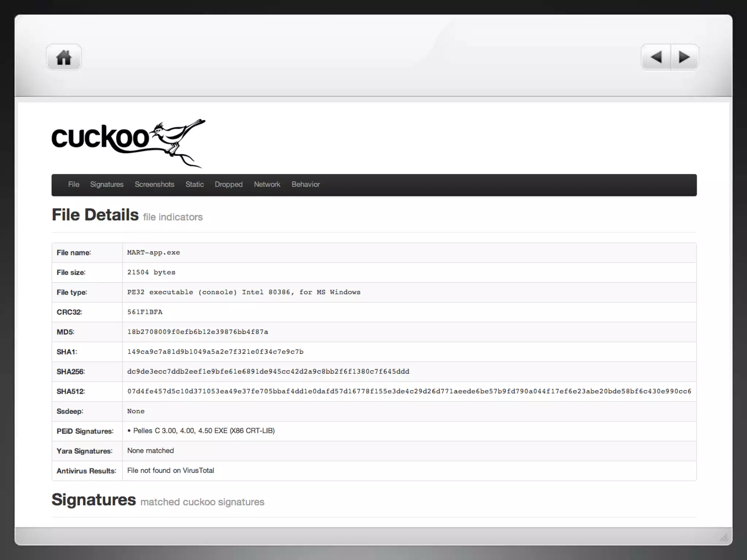The height and width of the screenshot is (560, 747).
Task: Switch to the Behavior section
Action: click(x=305, y=184)
